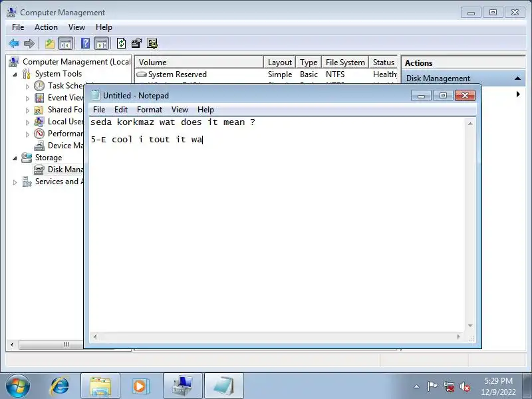532x399 pixels.
Task: Click the Task Scheduler clock icon
Action: click(x=39, y=86)
